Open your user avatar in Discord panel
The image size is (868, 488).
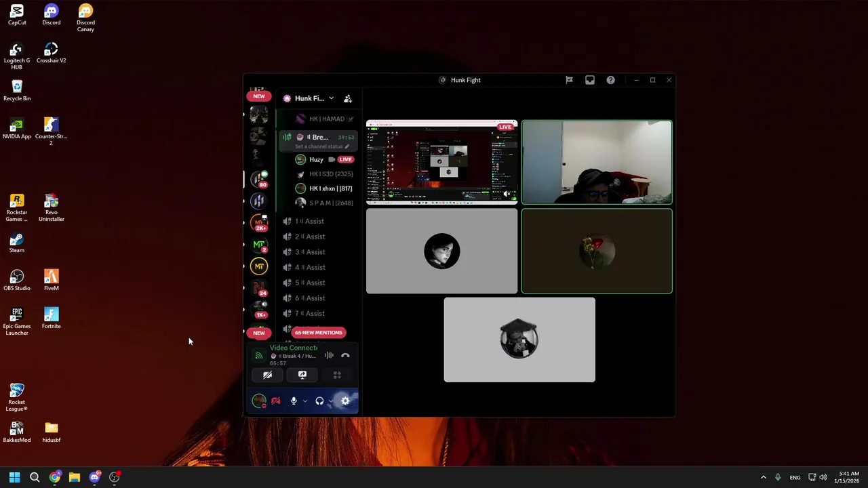259,401
